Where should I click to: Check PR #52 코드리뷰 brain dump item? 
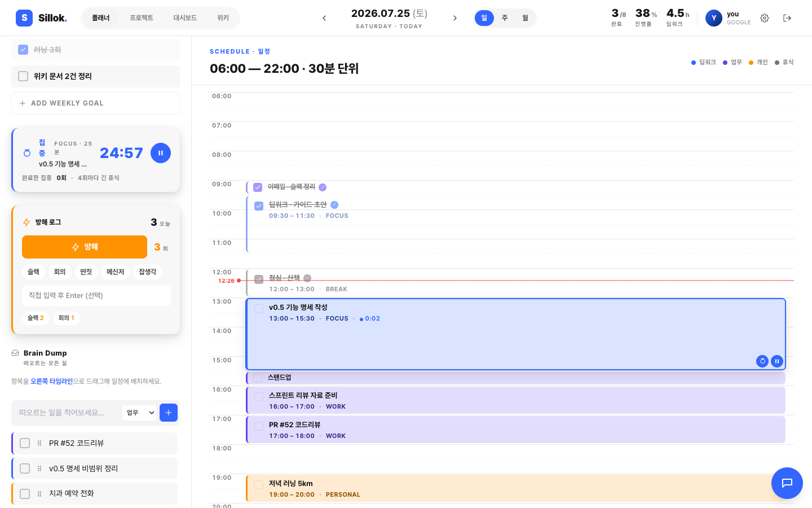click(25, 443)
